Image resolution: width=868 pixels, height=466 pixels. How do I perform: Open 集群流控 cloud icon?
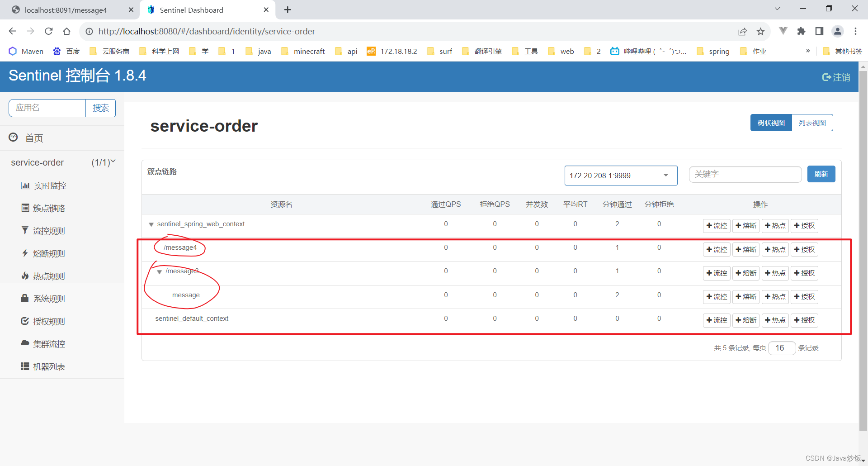(x=25, y=343)
